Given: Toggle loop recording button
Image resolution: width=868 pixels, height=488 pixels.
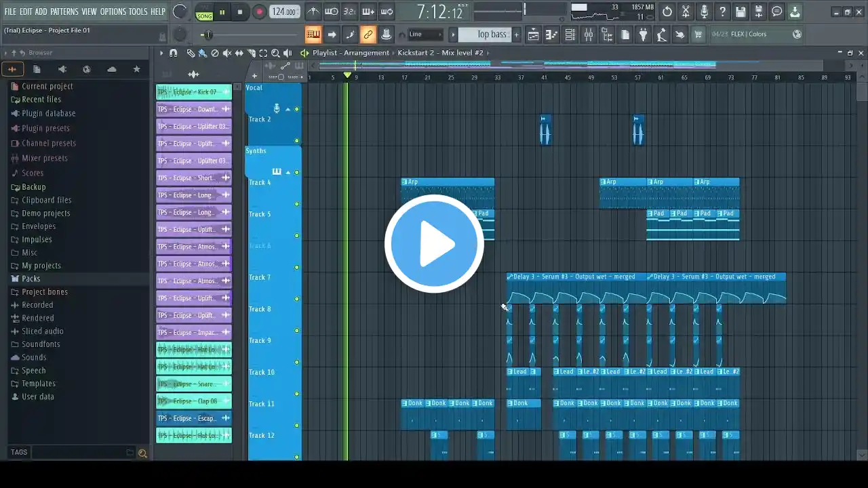Looking at the screenshot, I should [386, 12].
